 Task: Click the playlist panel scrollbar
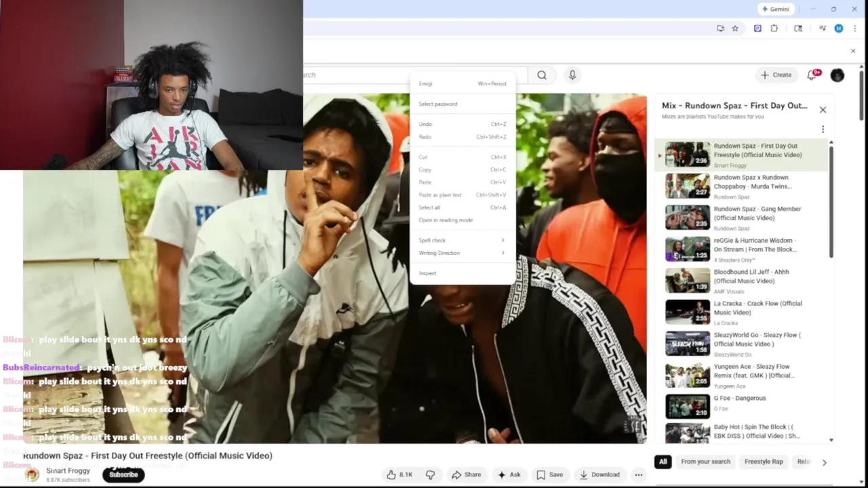pos(831,201)
